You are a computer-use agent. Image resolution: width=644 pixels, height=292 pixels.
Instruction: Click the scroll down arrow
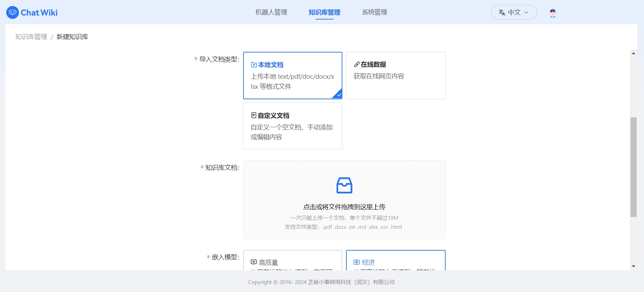coord(634,266)
